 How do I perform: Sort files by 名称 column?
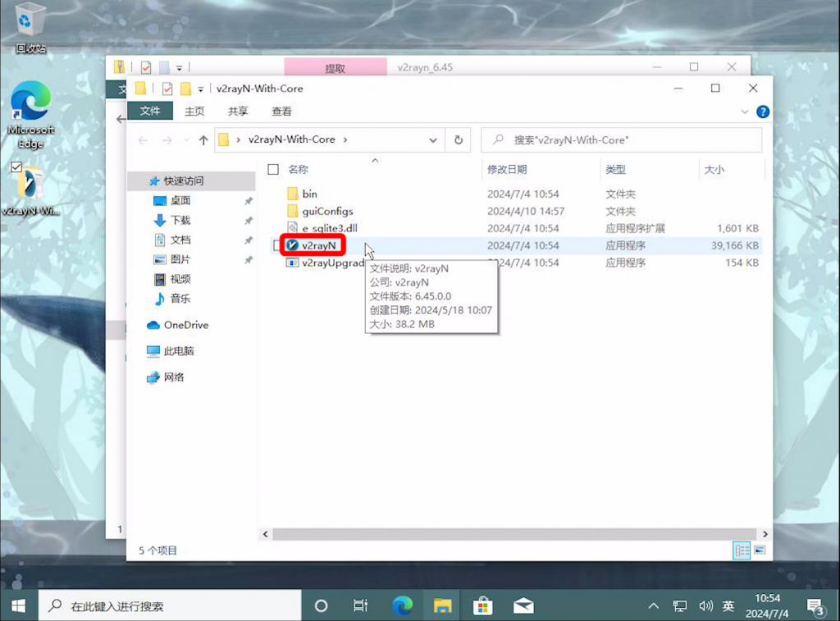299,169
